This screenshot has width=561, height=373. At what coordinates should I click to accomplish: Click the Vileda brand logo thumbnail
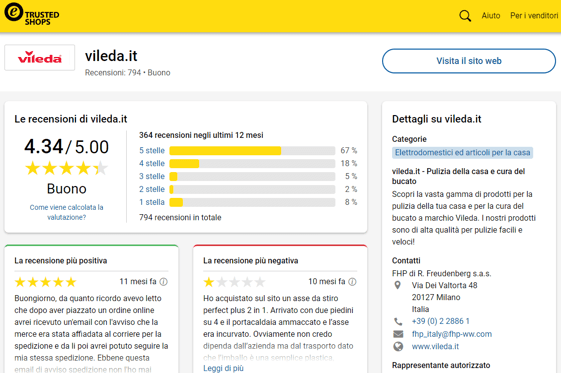[40, 58]
